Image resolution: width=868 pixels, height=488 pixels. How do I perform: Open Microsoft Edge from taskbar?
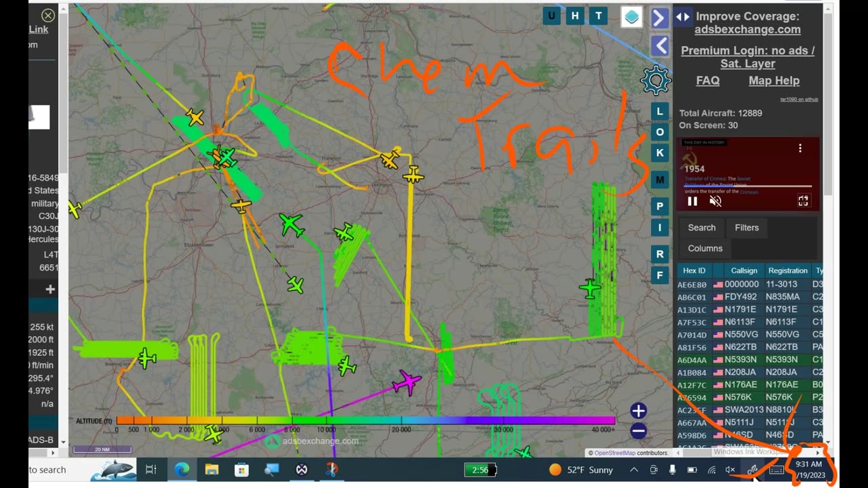point(182,470)
